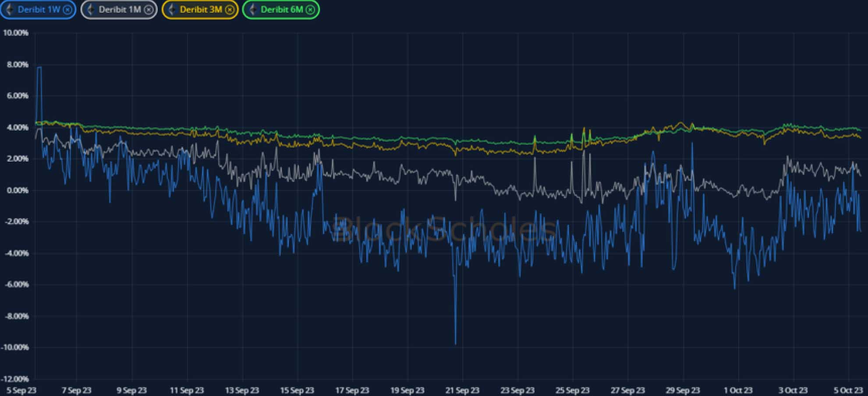This screenshot has width=868, height=396.
Task: Click the 2.00% y-axis label
Action: pos(18,159)
